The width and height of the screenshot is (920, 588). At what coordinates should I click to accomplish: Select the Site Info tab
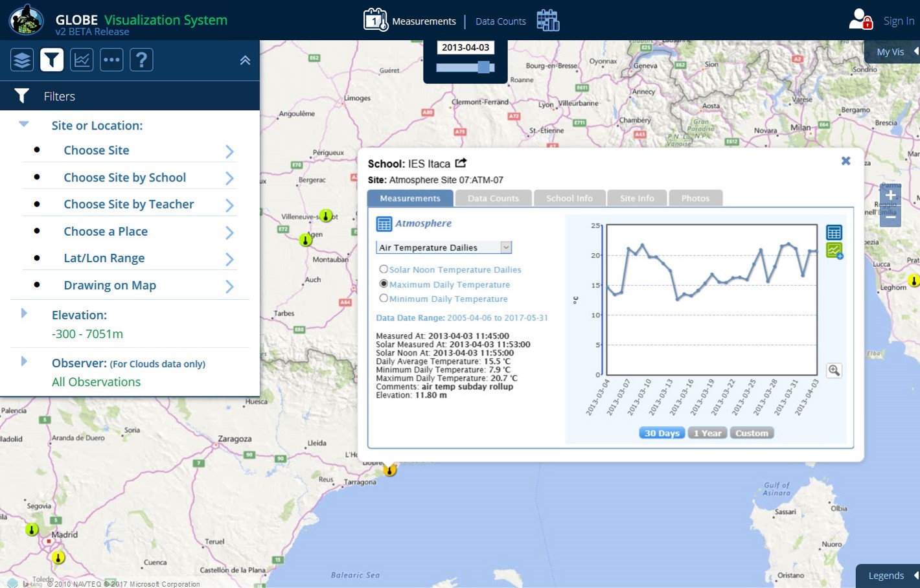637,198
